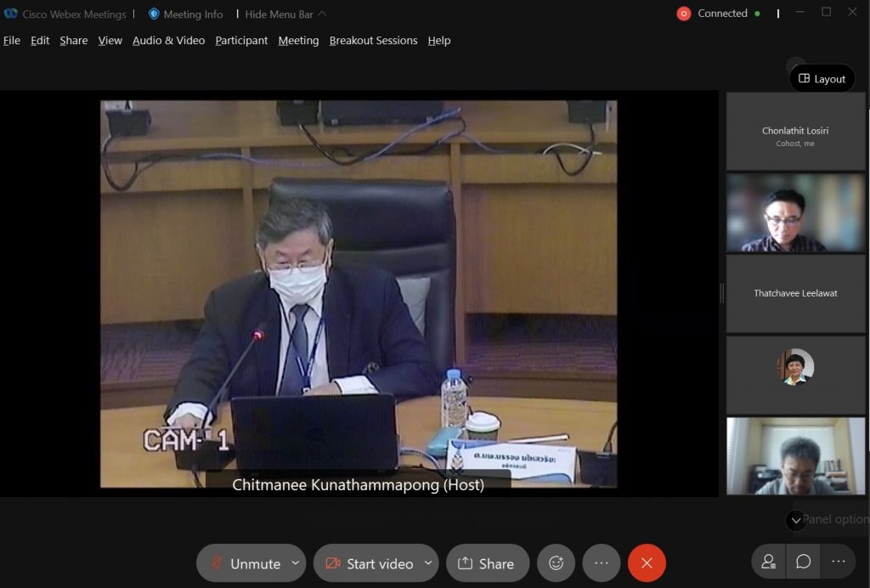
Task: Click the red Connected recording indicator
Action: [684, 14]
